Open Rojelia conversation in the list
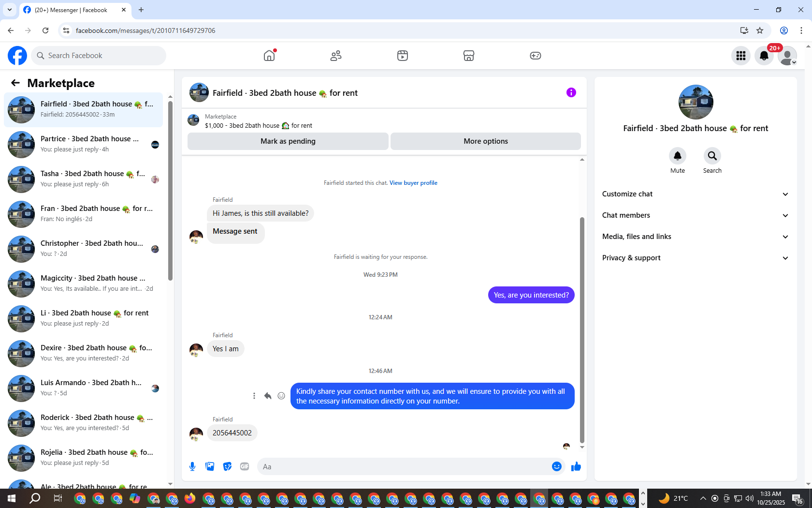 83,458
